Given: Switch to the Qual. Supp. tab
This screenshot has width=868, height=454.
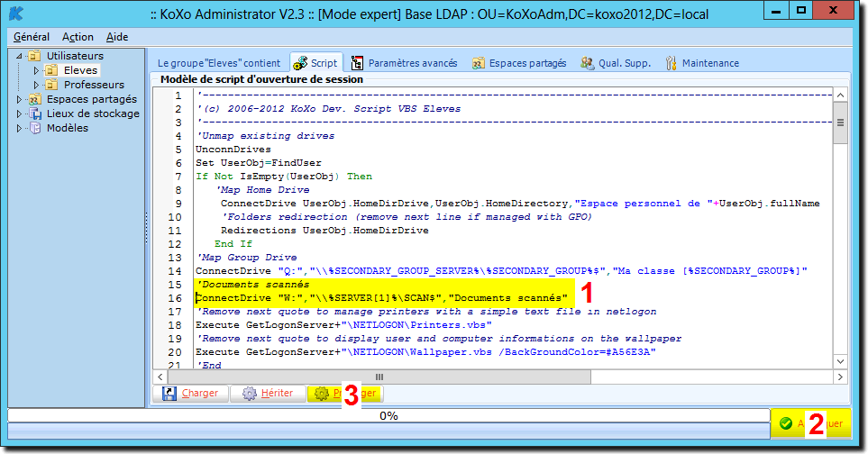Looking at the screenshot, I should (616, 63).
